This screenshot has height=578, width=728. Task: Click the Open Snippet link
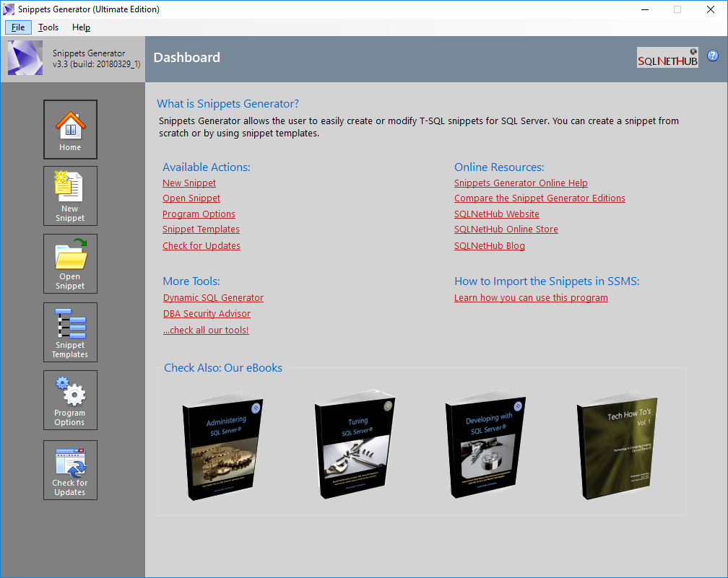coord(191,198)
